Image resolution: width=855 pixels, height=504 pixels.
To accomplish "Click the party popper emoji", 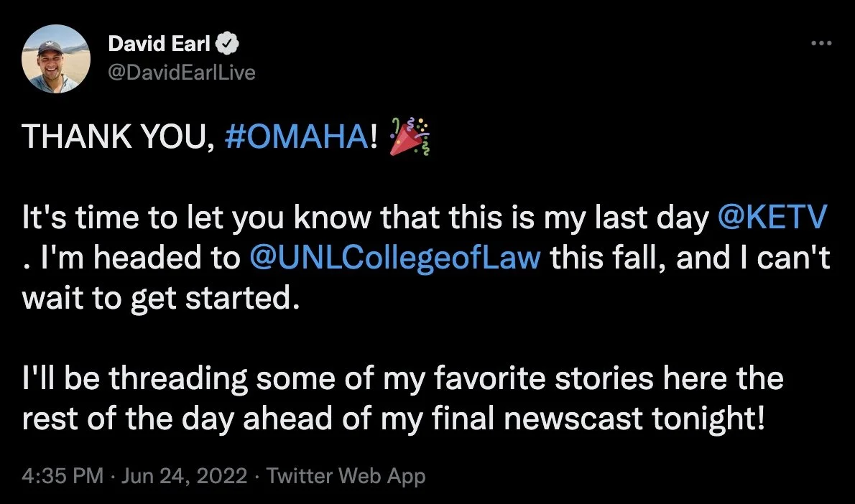I will [x=409, y=138].
